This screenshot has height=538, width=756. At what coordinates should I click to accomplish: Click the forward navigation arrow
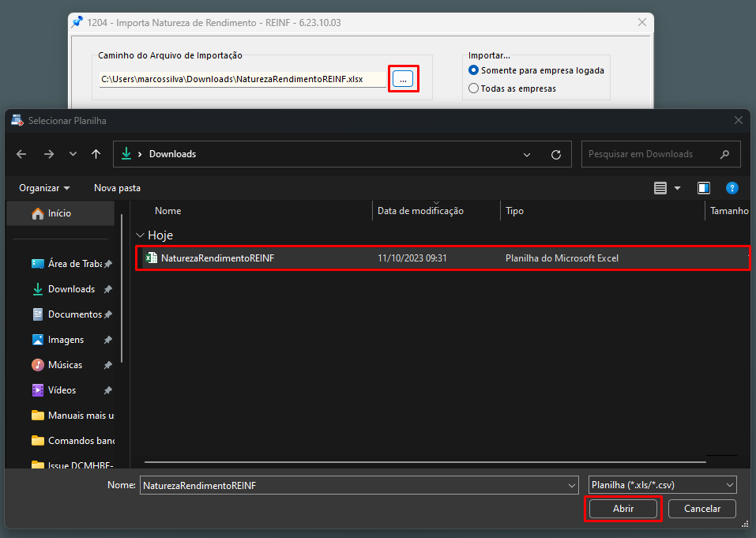point(49,154)
